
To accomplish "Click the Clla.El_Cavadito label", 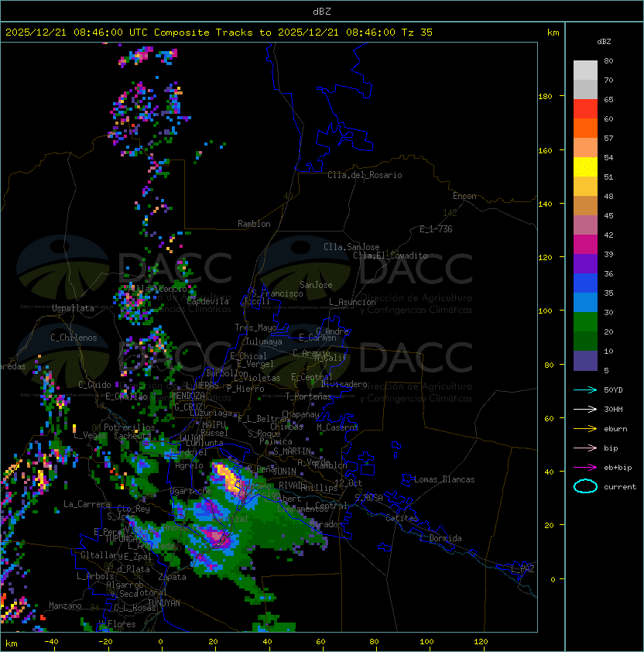I will point(390,256).
